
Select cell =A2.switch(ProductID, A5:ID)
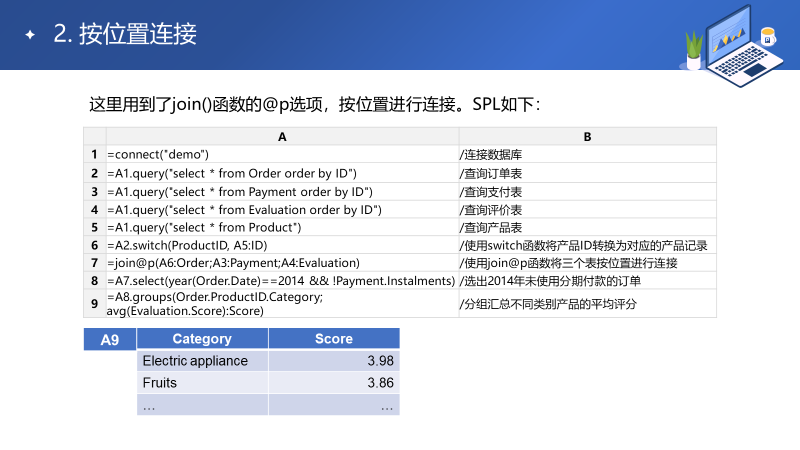(x=282, y=245)
